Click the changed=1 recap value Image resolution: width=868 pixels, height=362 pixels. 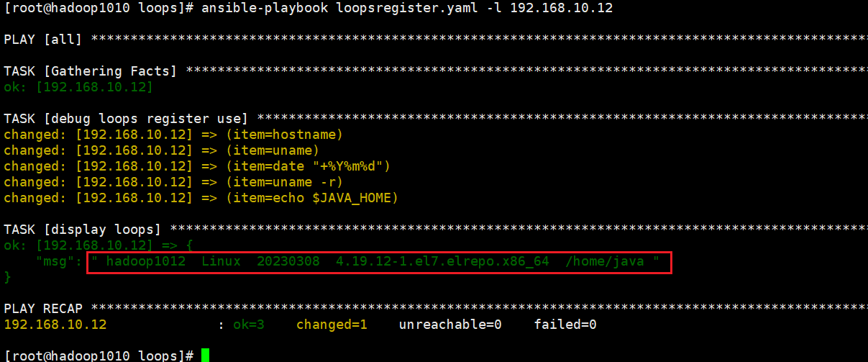[332, 325]
